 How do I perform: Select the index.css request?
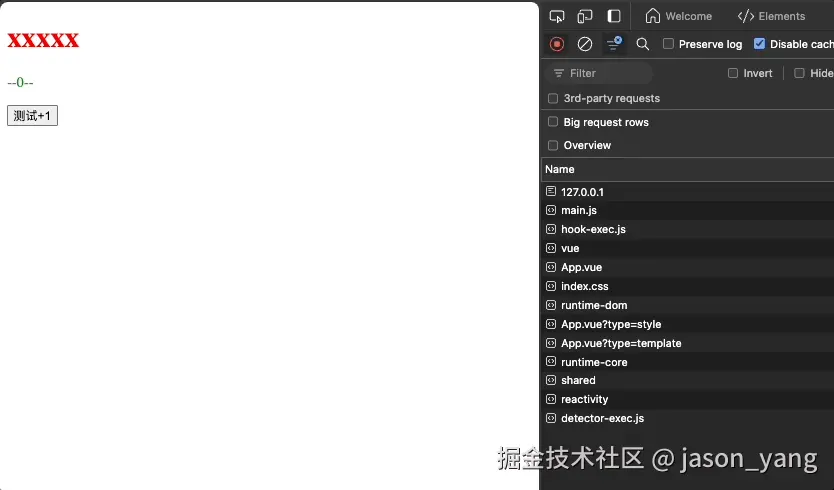pyautogui.click(x=688, y=286)
